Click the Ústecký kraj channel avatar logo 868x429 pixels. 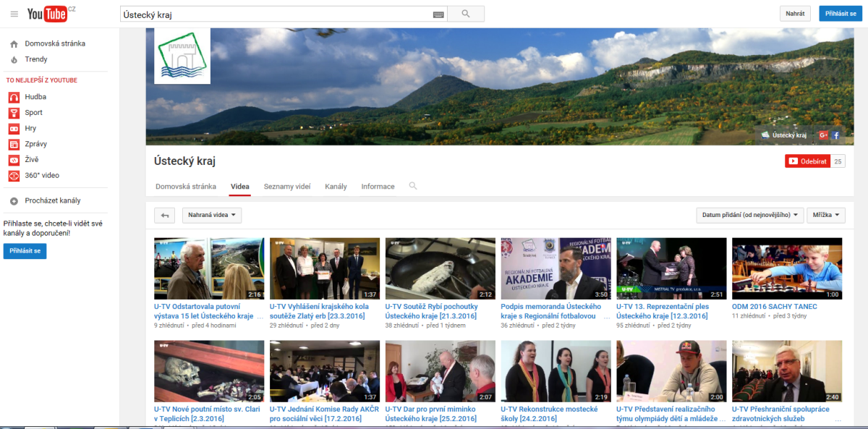pos(182,56)
